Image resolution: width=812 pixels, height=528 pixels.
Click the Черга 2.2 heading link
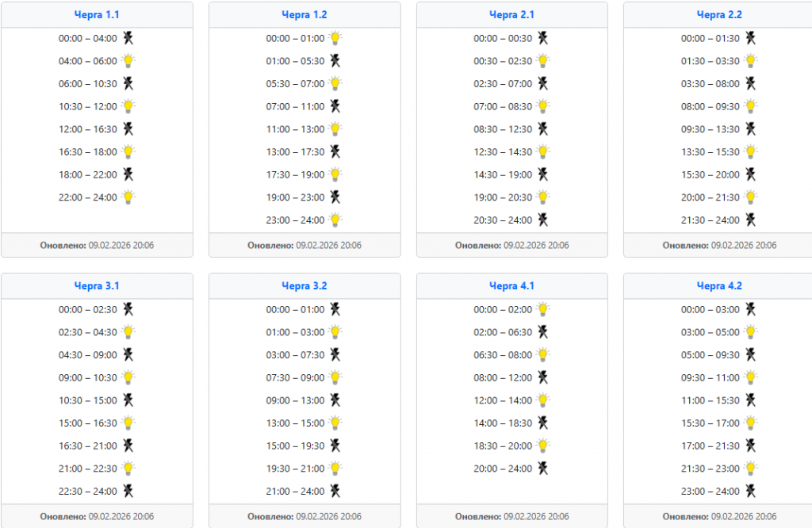[719, 15]
